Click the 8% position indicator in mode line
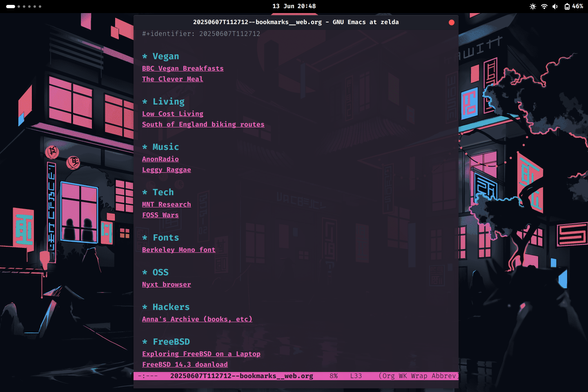This screenshot has height=392, width=588. click(333, 376)
